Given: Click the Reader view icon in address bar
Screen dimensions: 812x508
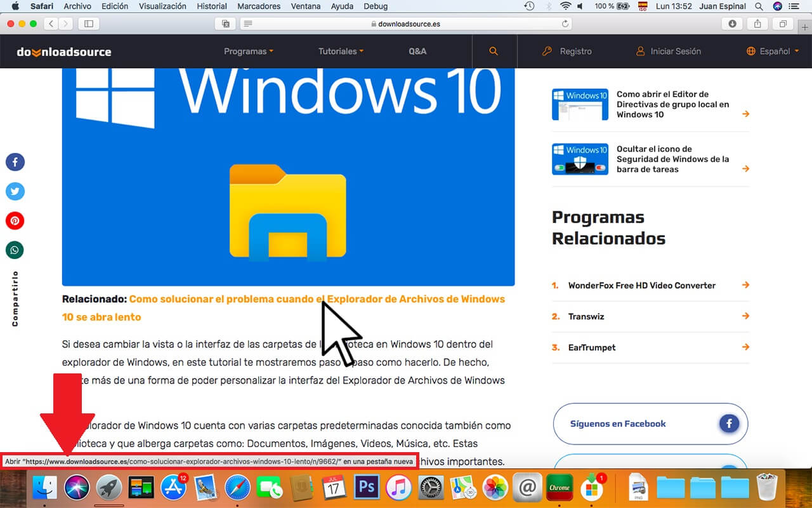Looking at the screenshot, I should pyautogui.click(x=248, y=23).
